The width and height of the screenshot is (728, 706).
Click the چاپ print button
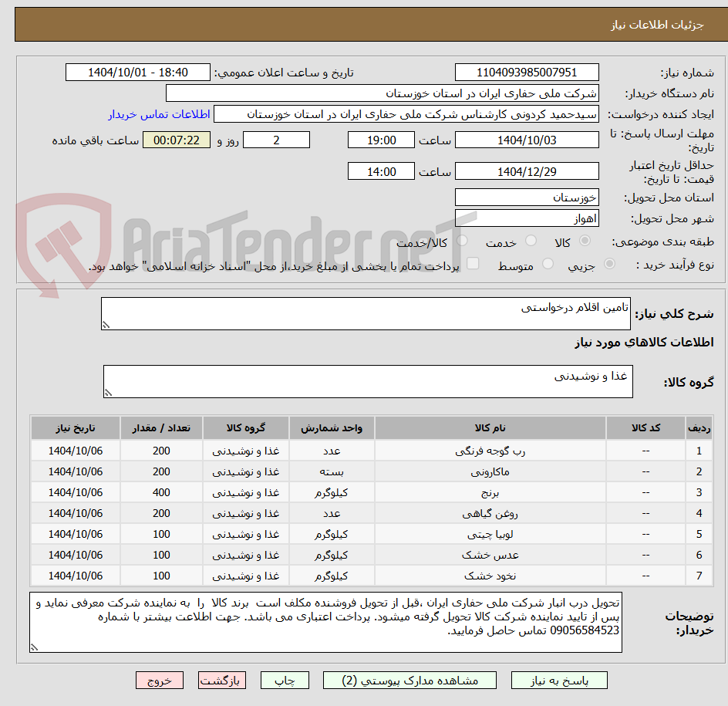[x=285, y=681]
